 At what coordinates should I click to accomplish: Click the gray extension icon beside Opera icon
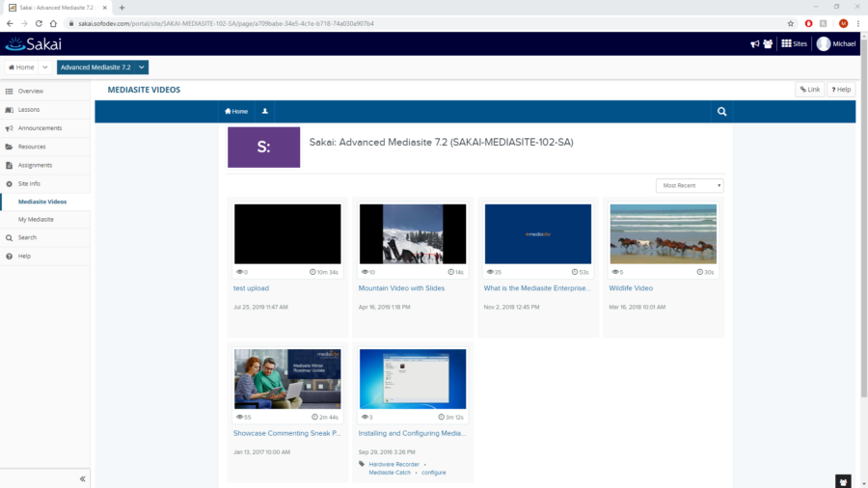(824, 23)
